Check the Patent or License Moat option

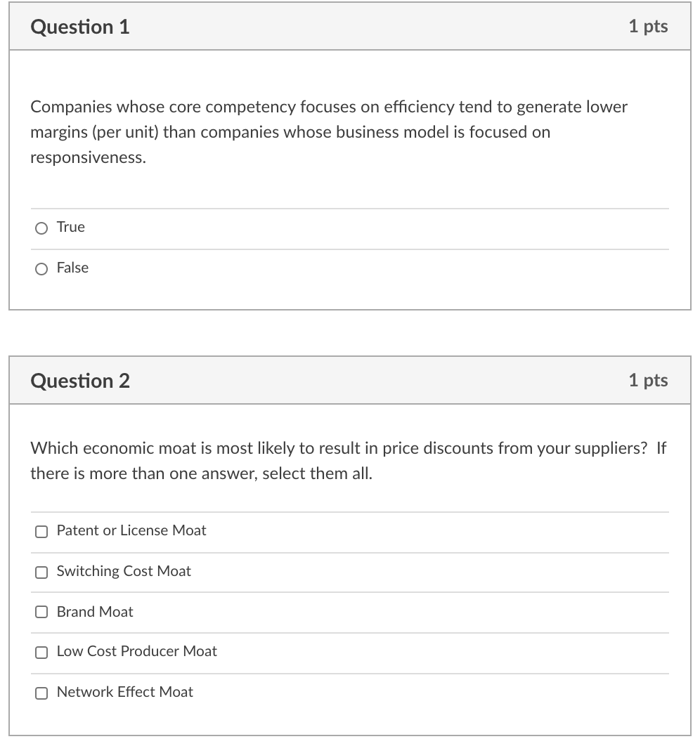[x=41, y=532]
